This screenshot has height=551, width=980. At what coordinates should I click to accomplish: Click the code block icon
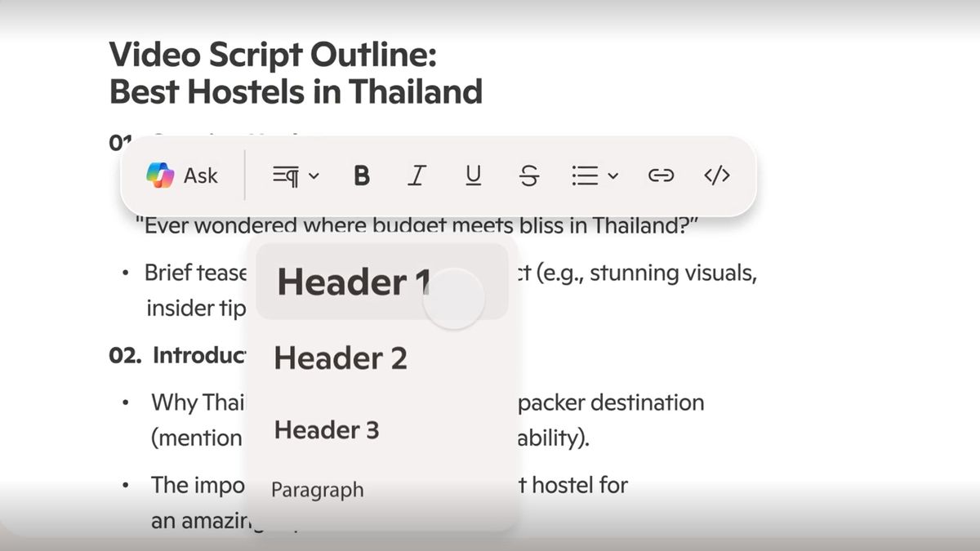point(716,176)
